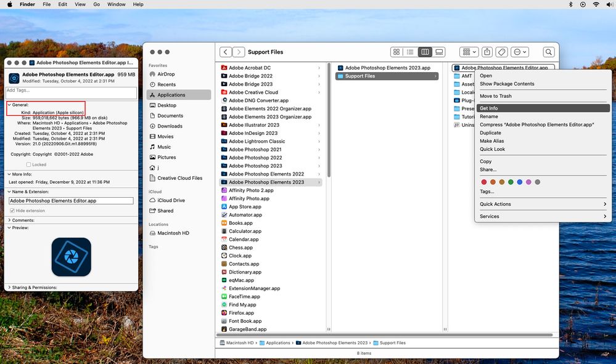Expand the Services submenu

click(x=543, y=216)
